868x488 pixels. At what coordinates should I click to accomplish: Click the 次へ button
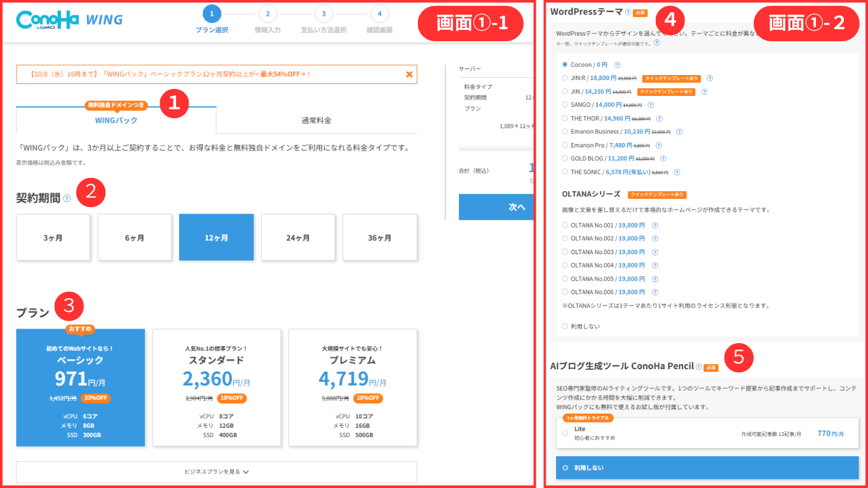point(499,207)
